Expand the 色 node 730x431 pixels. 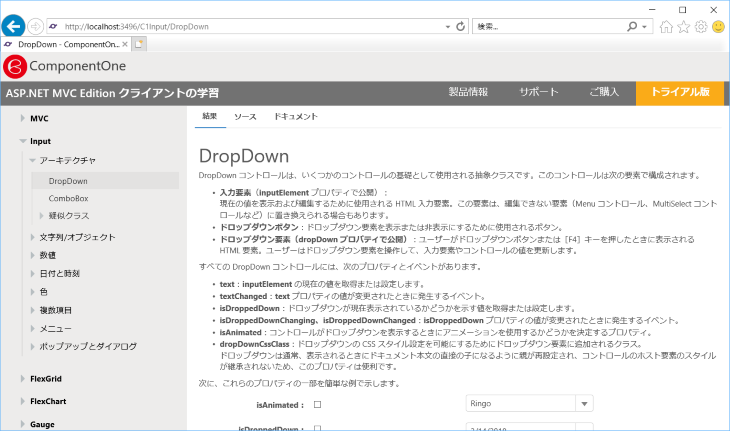tap(32, 292)
